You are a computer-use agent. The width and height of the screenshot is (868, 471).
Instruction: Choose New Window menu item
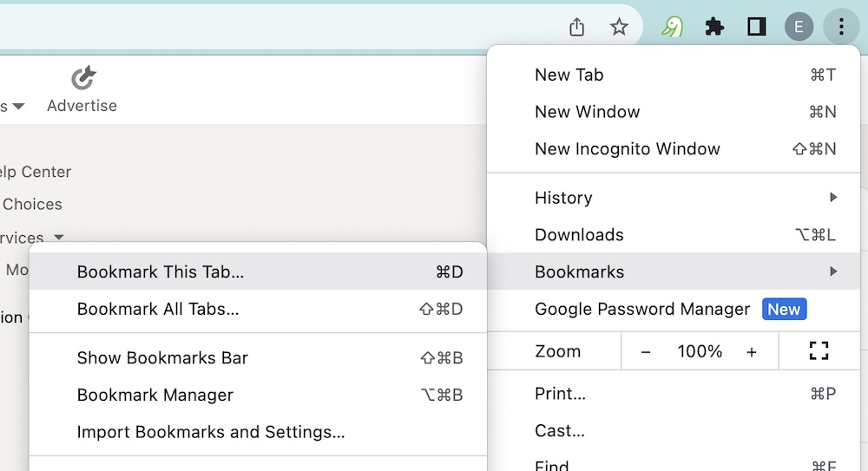[674, 112]
